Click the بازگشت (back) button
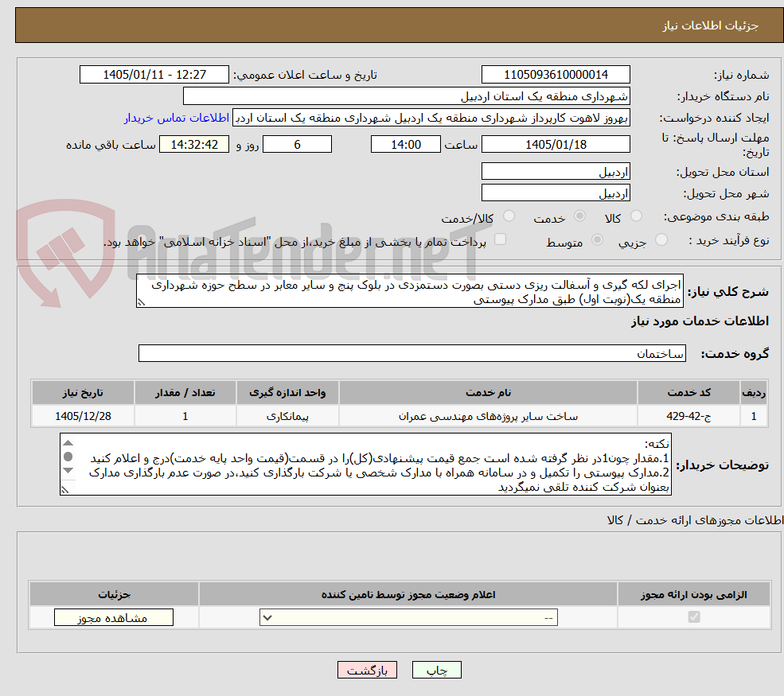The image size is (784, 696). pos(367,670)
